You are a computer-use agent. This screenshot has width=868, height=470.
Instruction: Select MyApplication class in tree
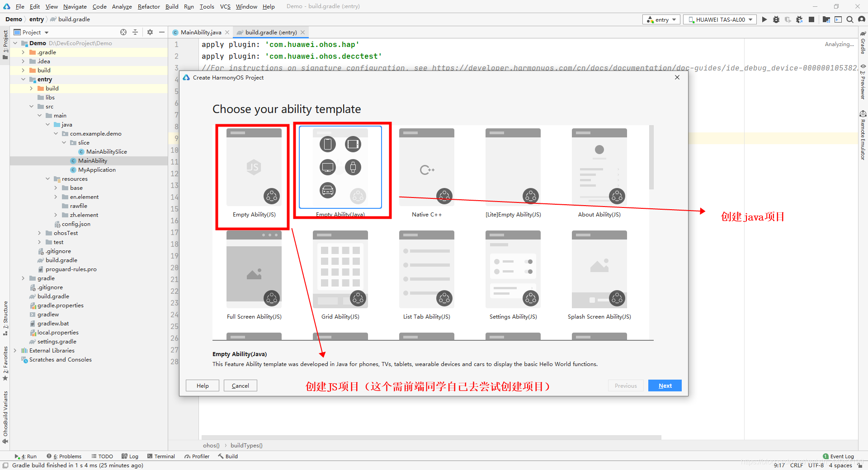click(x=93, y=170)
